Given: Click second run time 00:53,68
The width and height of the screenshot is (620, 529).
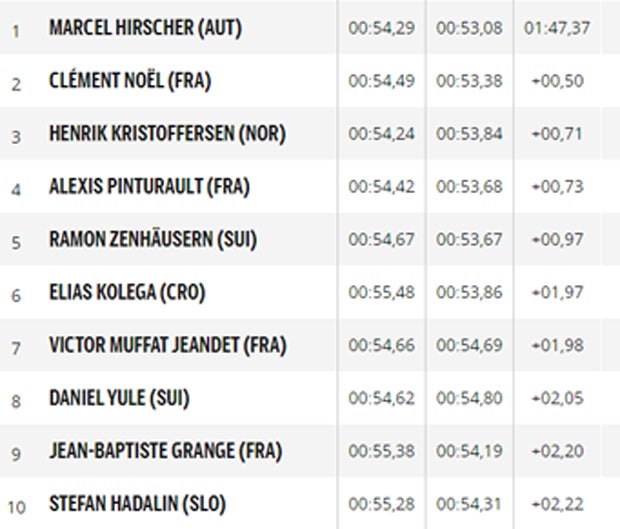Looking at the screenshot, I should pos(469,187).
